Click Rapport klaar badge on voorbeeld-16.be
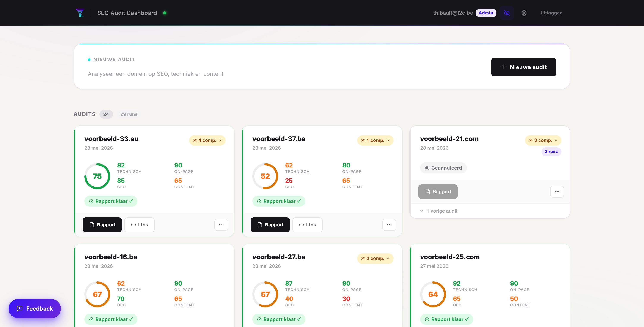Viewport: 644px width, 327px height. pyautogui.click(x=111, y=319)
